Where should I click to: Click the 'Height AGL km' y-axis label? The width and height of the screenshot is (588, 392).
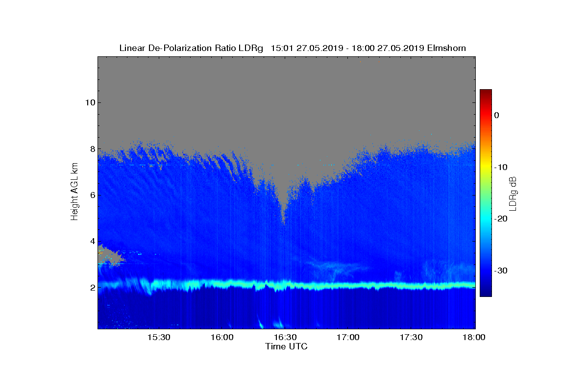(x=74, y=192)
